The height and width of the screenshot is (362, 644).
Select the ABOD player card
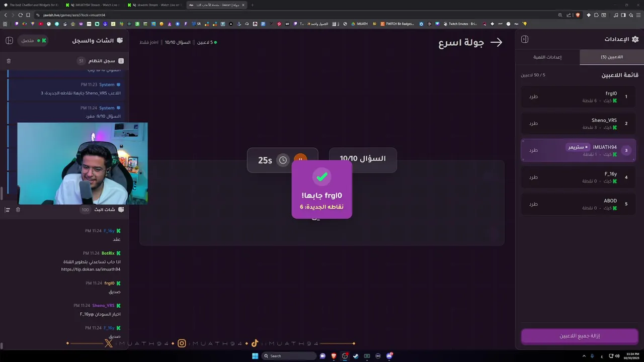coord(578,204)
